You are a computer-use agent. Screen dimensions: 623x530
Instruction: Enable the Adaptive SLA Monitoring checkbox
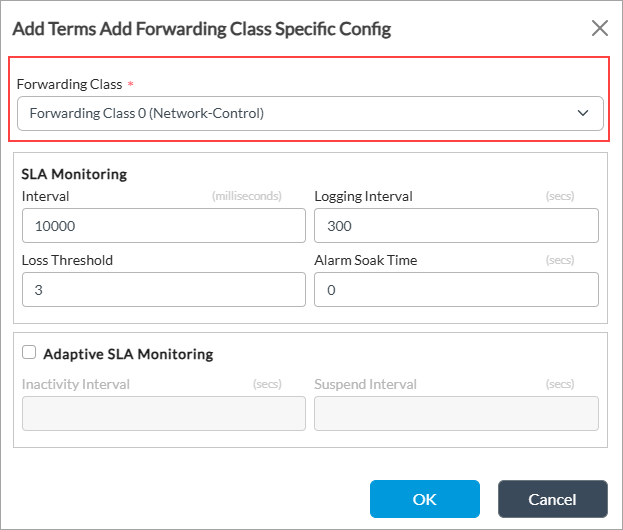pyautogui.click(x=29, y=352)
